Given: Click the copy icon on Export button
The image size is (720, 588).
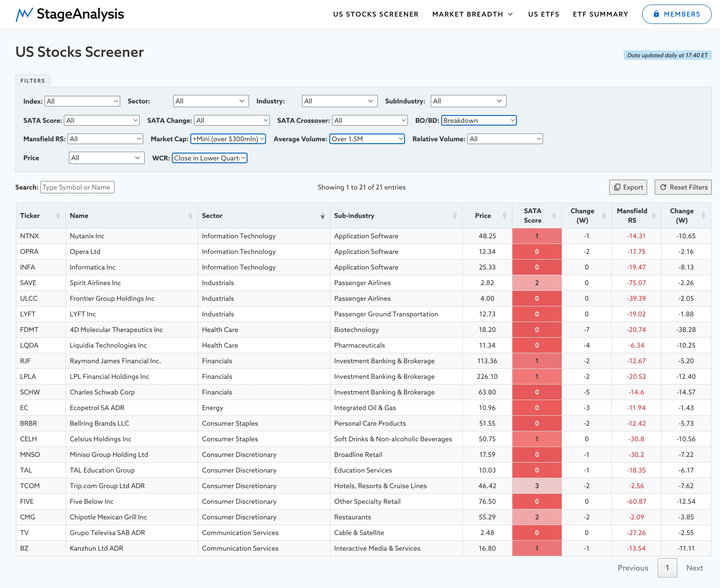Looking at the screenshot, I should click(617, 187).
